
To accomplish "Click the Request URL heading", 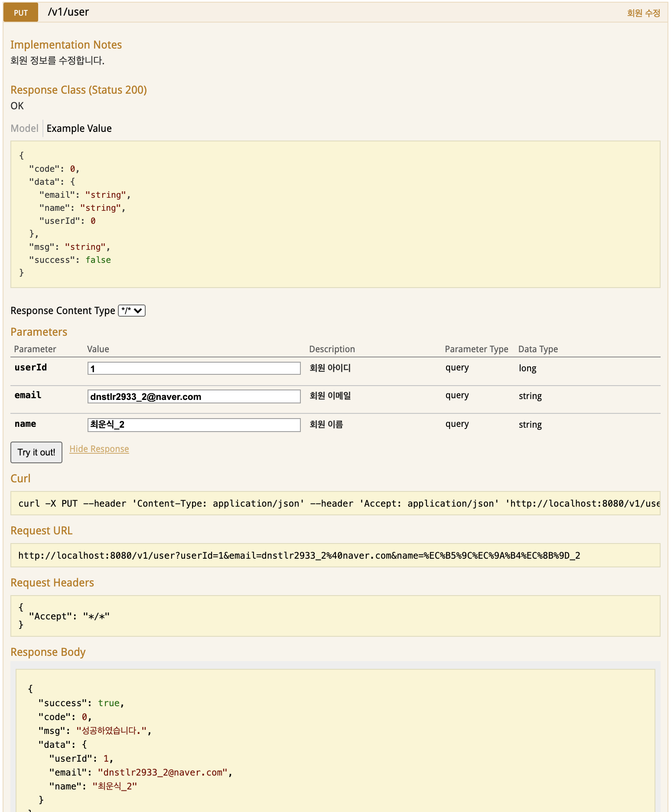I will point(42,530).
